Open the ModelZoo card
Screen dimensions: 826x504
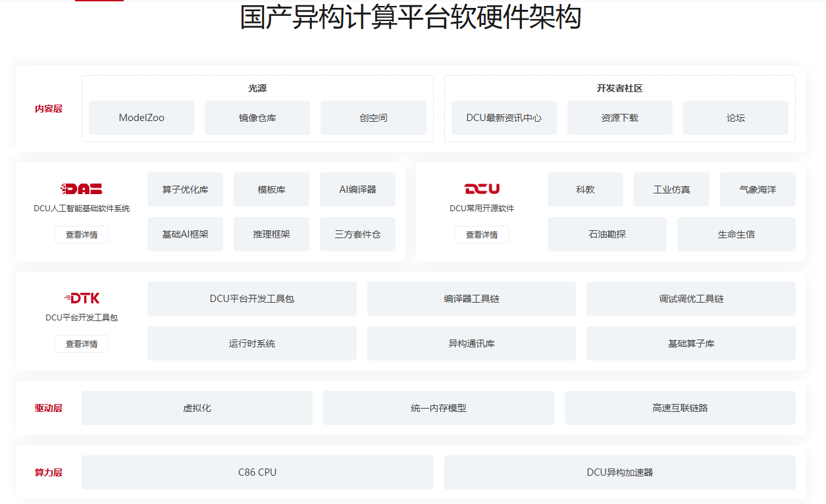coord(142,118)
